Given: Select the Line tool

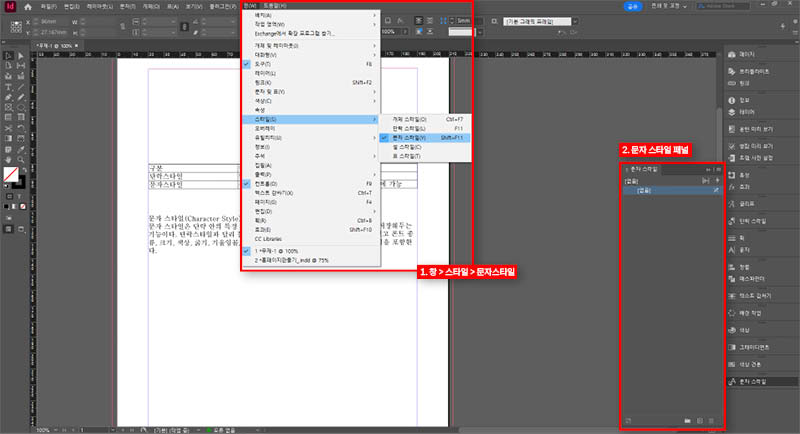Looking at the screenshot, I should click(x=21, y=87).
